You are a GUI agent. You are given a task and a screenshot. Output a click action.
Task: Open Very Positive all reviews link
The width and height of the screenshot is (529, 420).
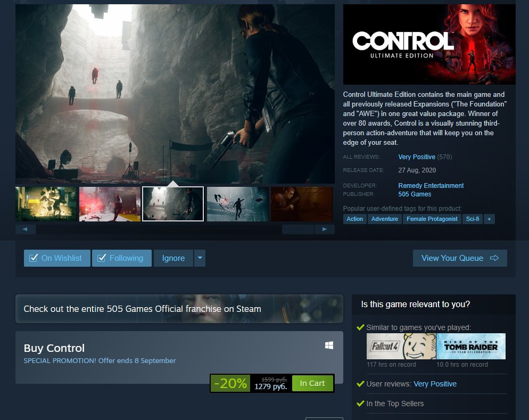pos(417,157)
